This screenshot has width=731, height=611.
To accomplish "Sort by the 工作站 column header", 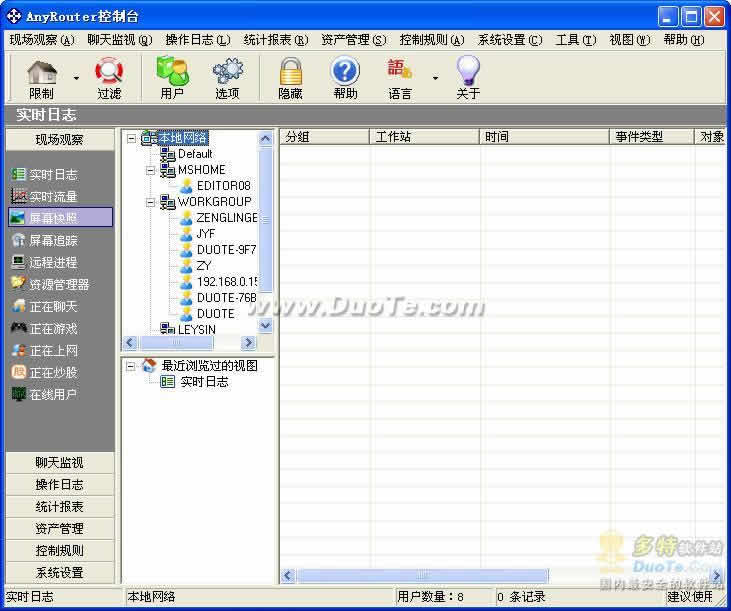I will click(425, 137).
